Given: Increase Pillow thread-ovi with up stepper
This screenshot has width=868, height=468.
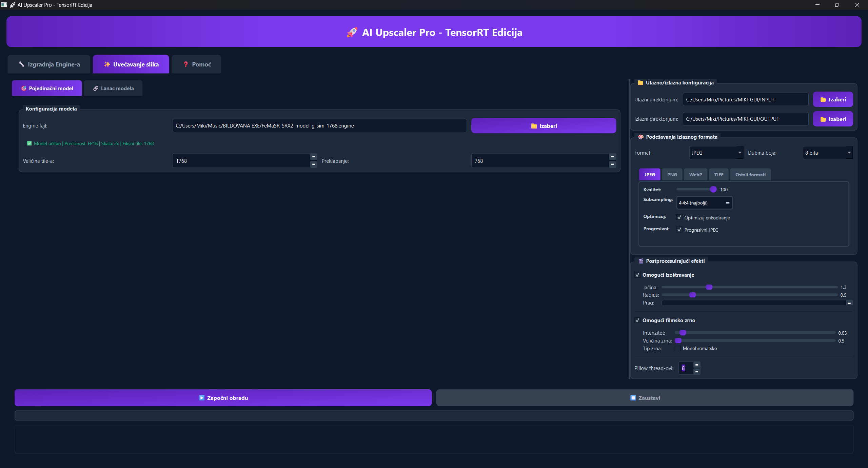Looking at the screenshot, I should click(697, 365).
